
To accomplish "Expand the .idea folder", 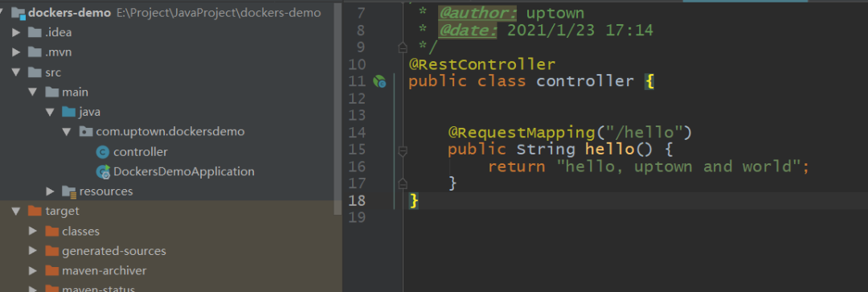I will (16, 33).
